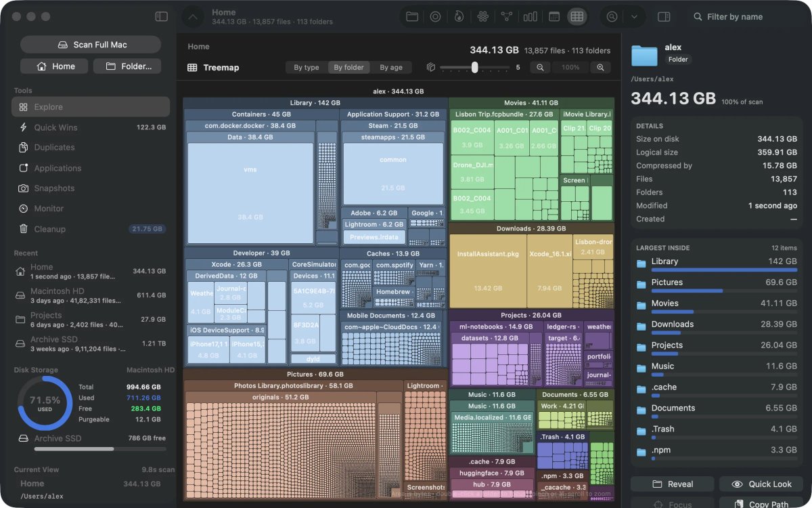Click the Previews.lrdata block under Lightroom
Screen dimensions: 812x508
click(x=374, y=237)
